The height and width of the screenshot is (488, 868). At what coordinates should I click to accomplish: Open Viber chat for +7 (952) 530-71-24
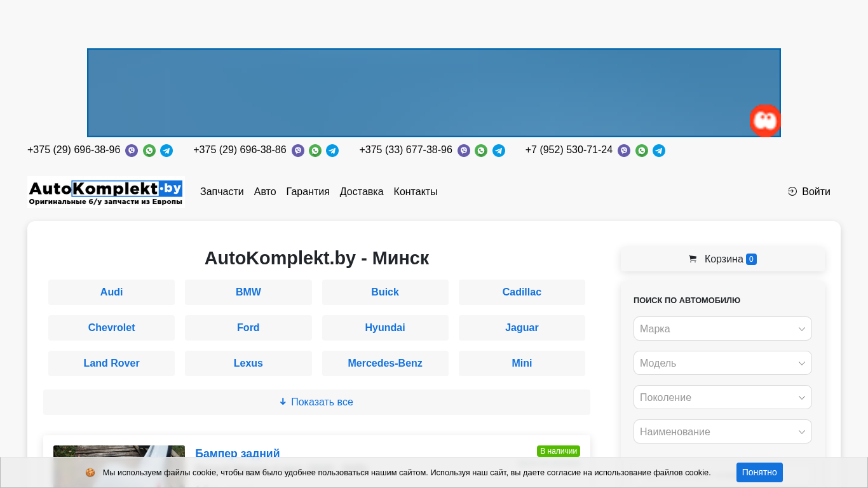(x=624, y=151)
